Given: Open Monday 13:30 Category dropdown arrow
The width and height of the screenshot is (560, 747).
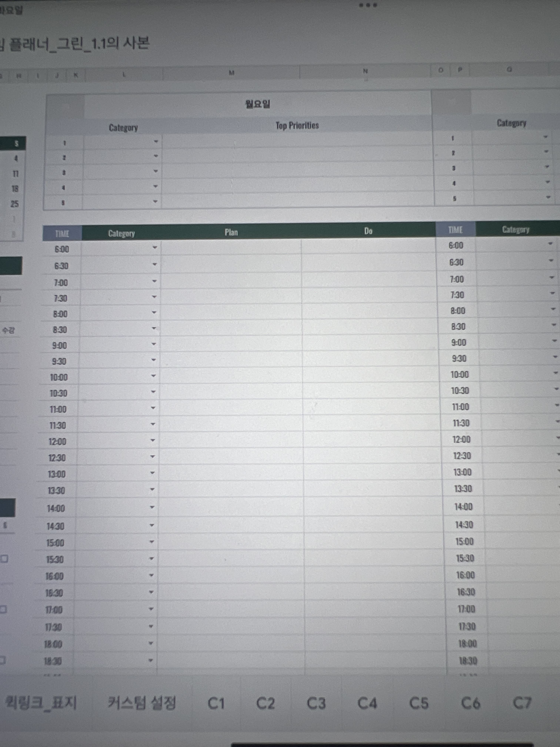Looking at the screenshot, I should pos(152,489).
